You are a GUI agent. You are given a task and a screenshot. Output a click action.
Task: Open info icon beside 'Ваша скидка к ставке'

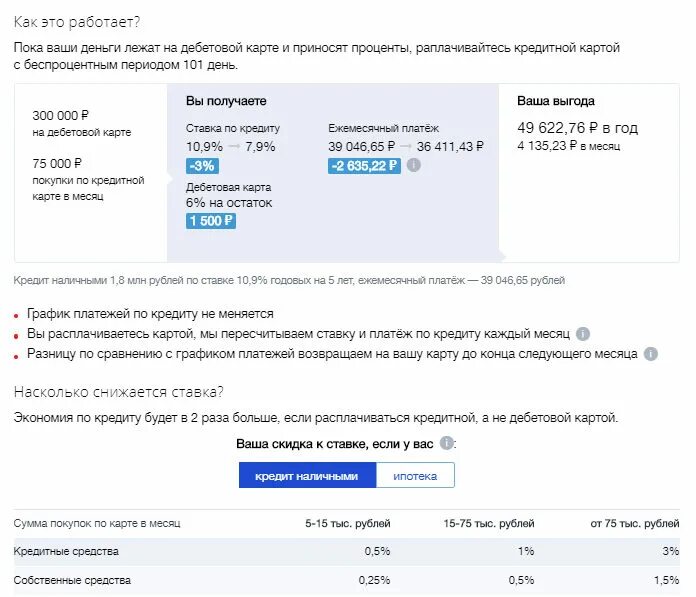(x=447, y=443)
